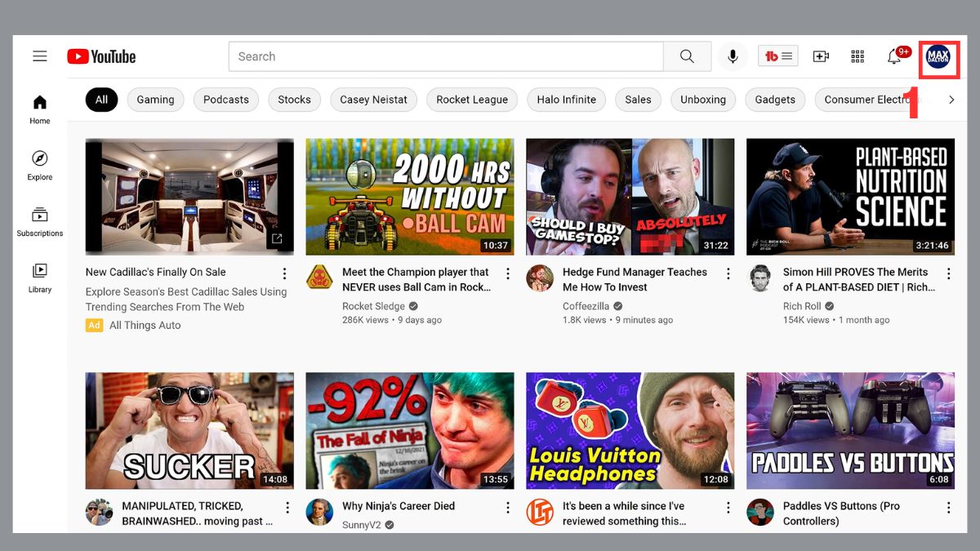Viewport: 980px width, 551px height.
Task: Open title New Cadillac's Finally On Sale
Action: tap(155, 272)
